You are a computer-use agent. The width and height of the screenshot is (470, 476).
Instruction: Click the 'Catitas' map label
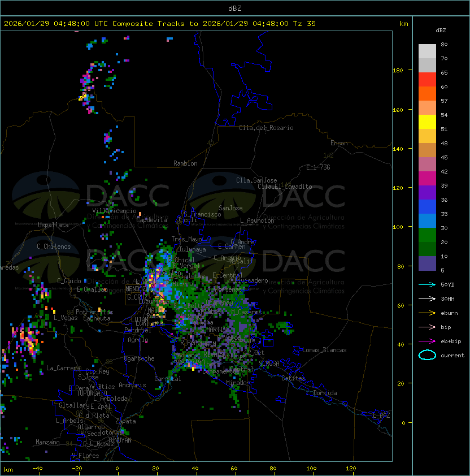tap(293, 378)
